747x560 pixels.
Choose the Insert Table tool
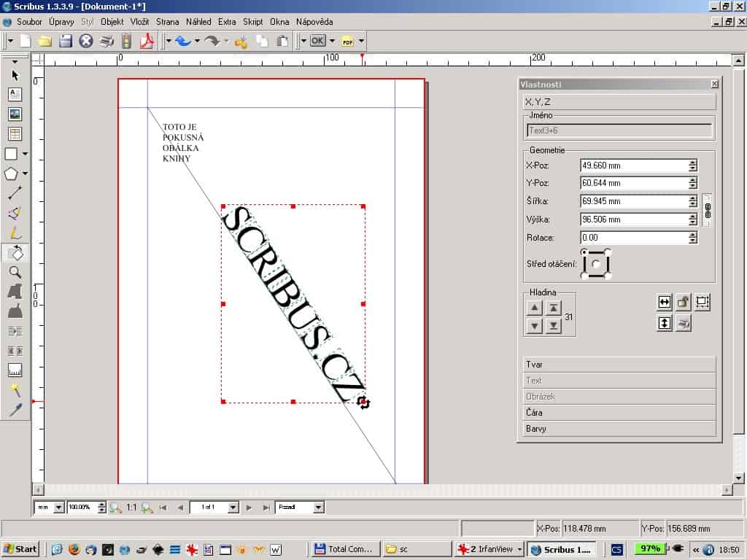pos(15,134)
